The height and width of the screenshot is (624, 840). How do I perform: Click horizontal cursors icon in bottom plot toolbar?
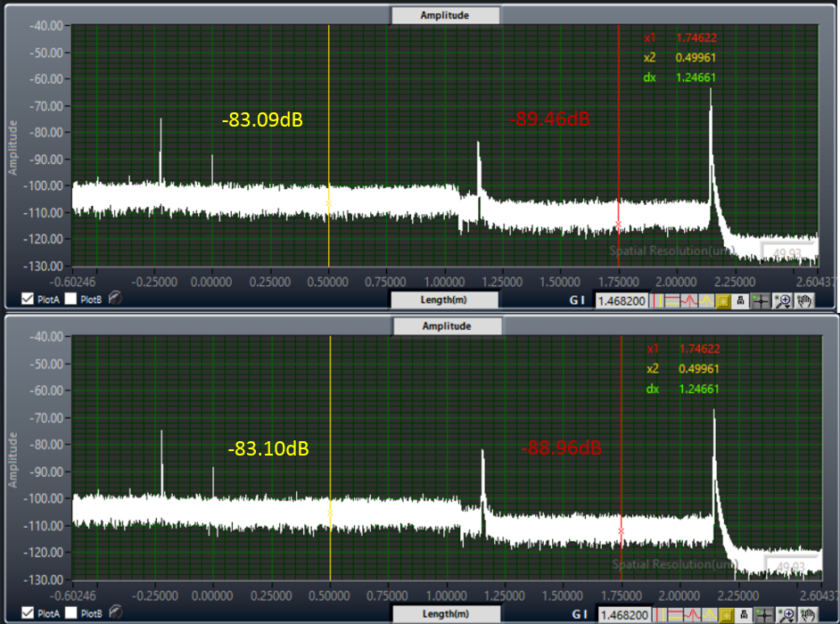676,615
